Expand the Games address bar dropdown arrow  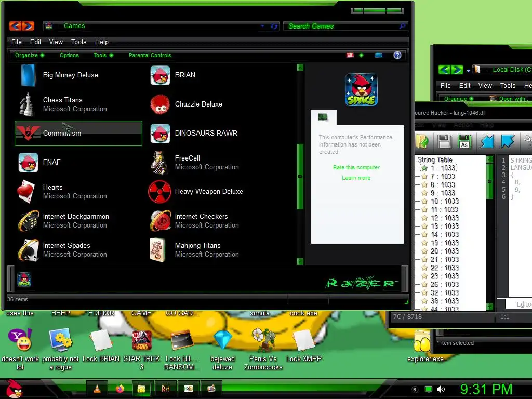[x=262, y=26]
